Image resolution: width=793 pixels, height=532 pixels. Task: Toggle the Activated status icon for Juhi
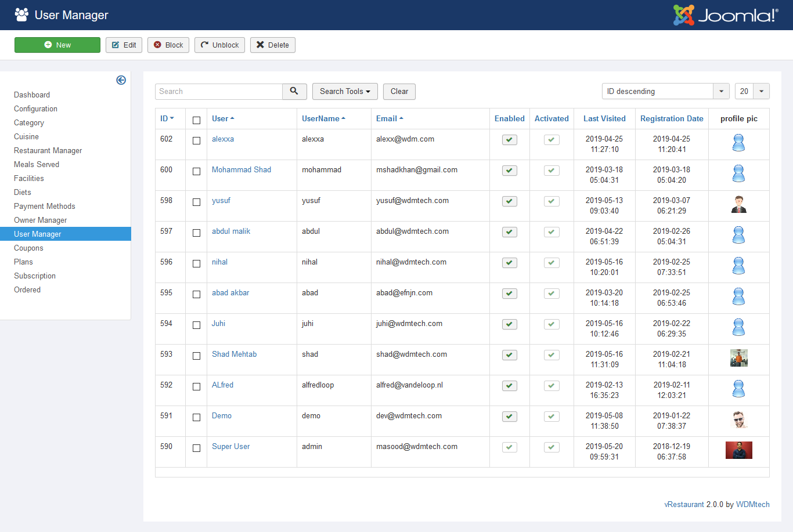point(552,324)
